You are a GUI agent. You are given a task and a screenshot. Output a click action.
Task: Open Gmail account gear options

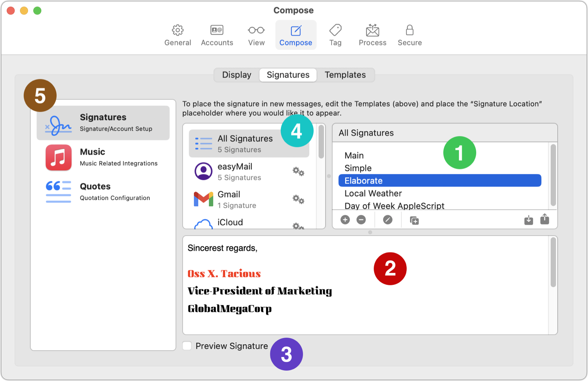pyautogui.click(x=298, y=200)
